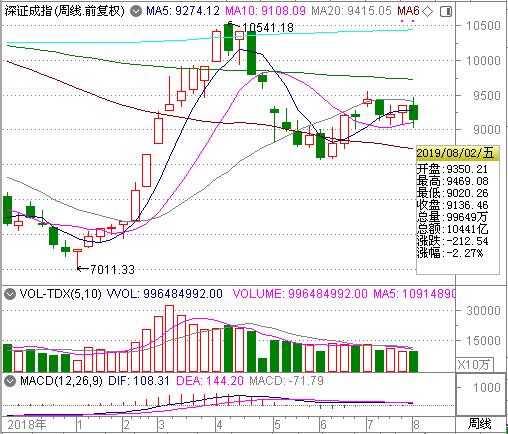
Task: Click the last green volume bar
Action: [413, 361]
